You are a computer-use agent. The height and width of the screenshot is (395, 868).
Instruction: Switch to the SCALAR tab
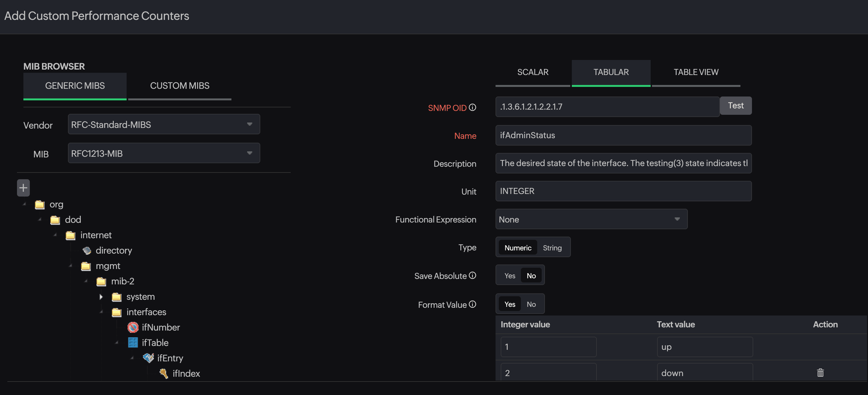[x=532, y=72]
